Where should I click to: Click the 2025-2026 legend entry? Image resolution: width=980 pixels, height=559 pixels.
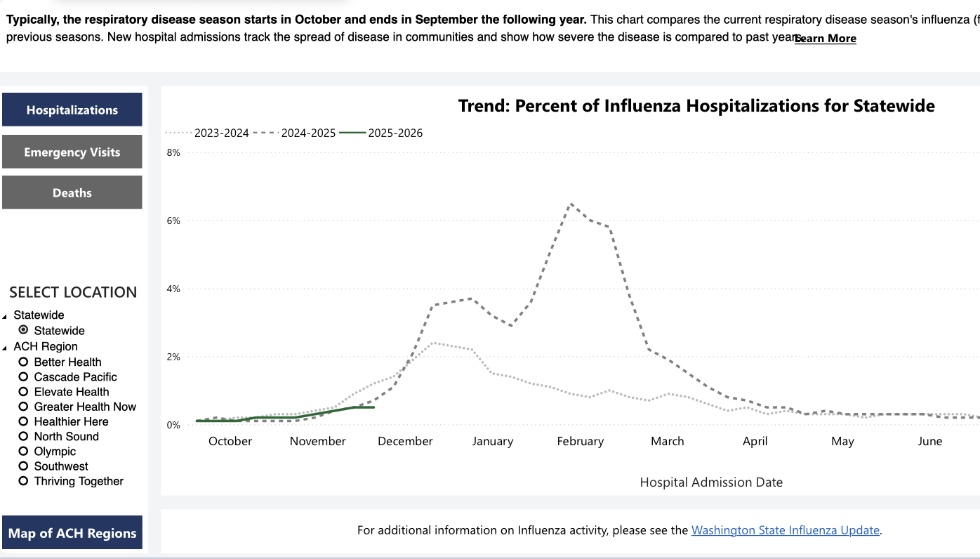pos(381,133)
